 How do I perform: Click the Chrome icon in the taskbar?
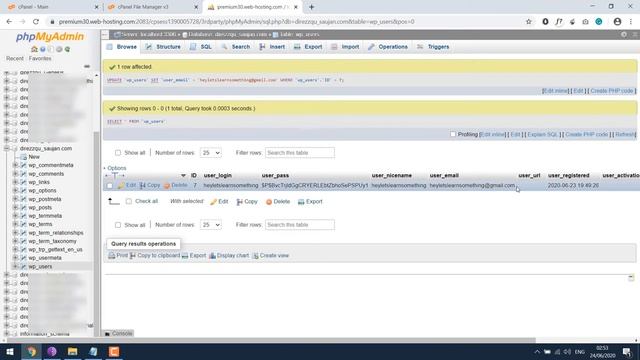31,351
